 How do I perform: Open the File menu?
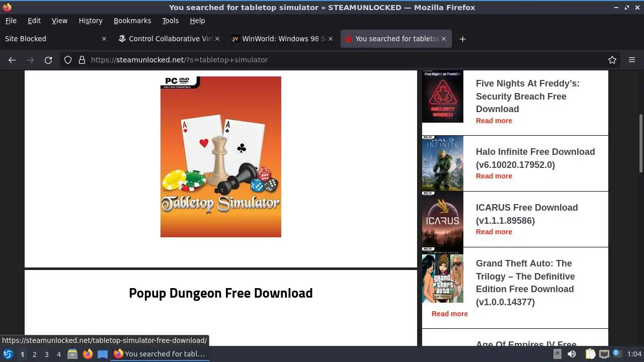11,21
